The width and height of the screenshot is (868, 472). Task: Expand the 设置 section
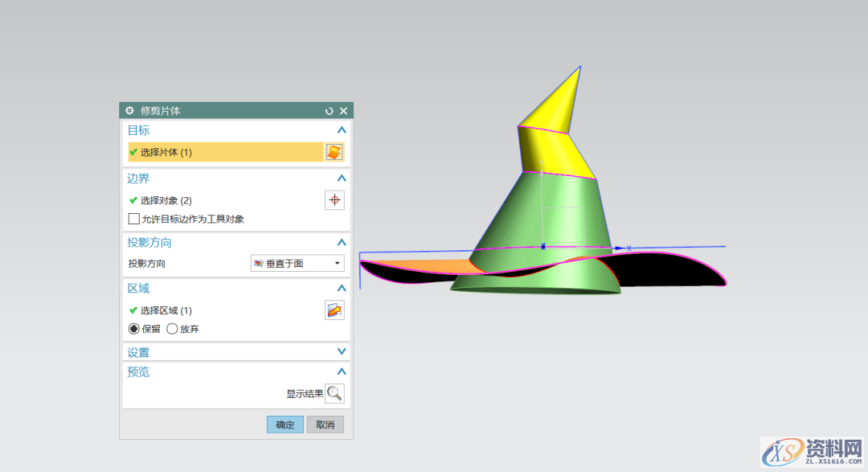point(342,352)
